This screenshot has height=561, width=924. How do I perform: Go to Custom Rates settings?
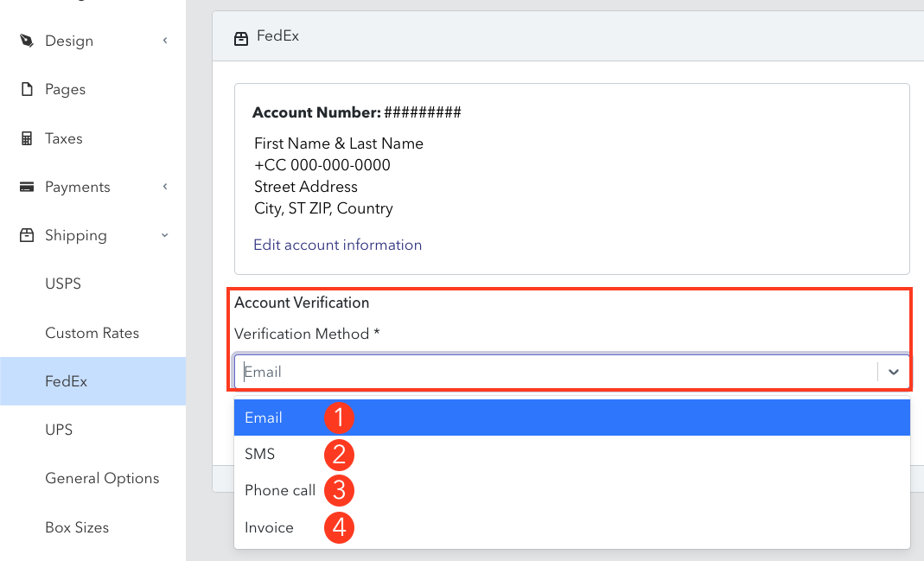click(x=93, y=333)
